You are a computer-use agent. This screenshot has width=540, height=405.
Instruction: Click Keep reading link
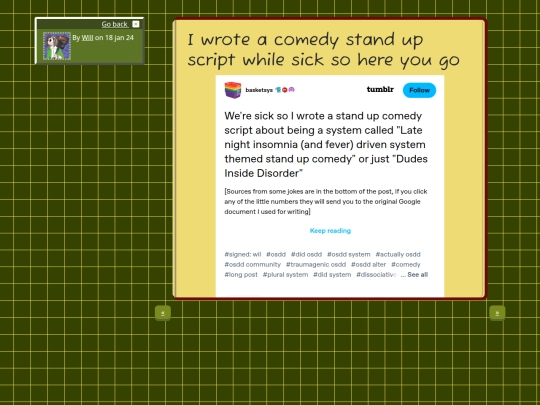pos(330,231)
